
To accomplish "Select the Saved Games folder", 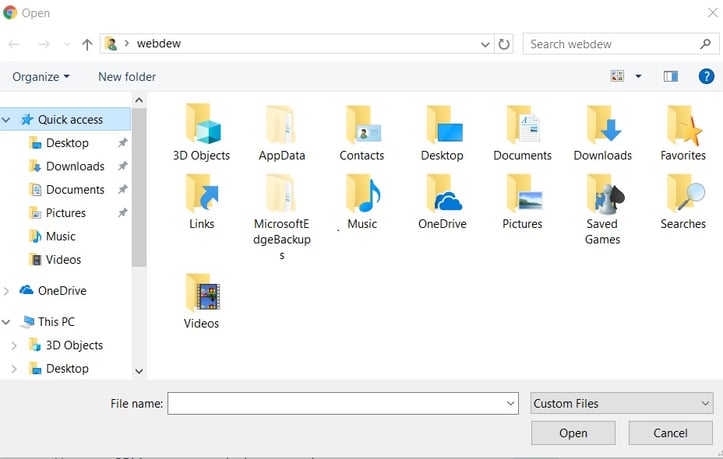I will point(603,194).
